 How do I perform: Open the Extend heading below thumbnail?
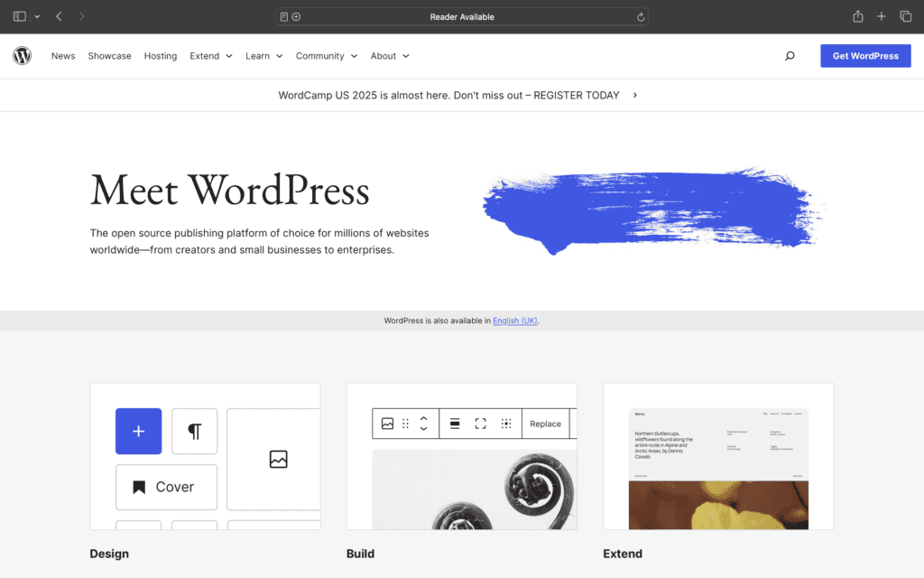coord(623,554)
